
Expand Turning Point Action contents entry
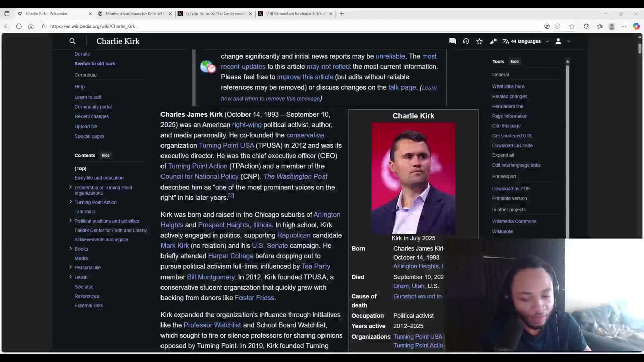[70, 202]
